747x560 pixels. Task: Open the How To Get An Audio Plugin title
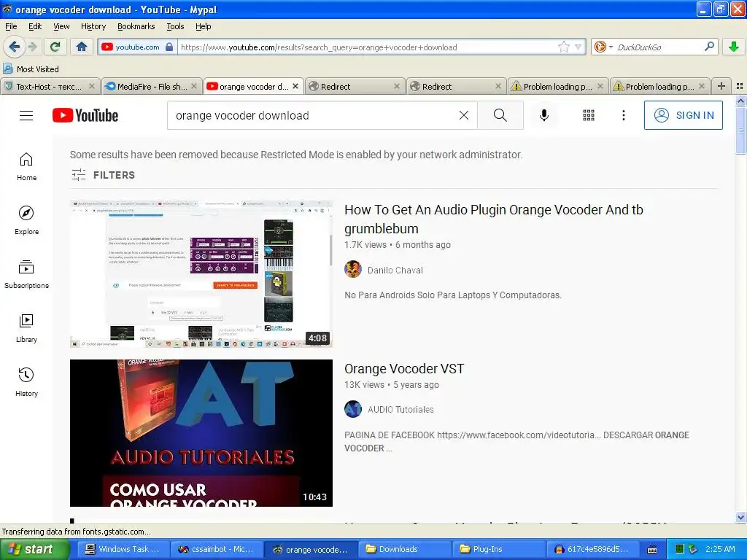494,219
